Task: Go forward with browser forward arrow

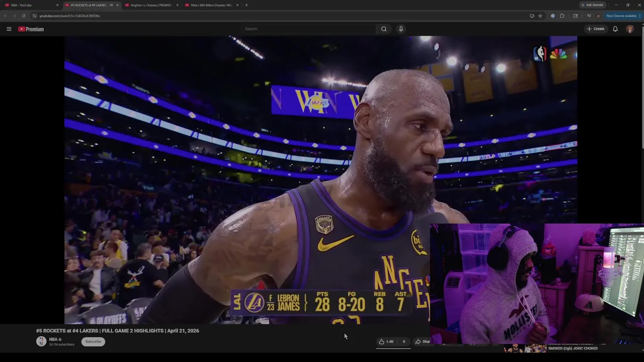Action: pyautogui.click(x=14, y=16)
